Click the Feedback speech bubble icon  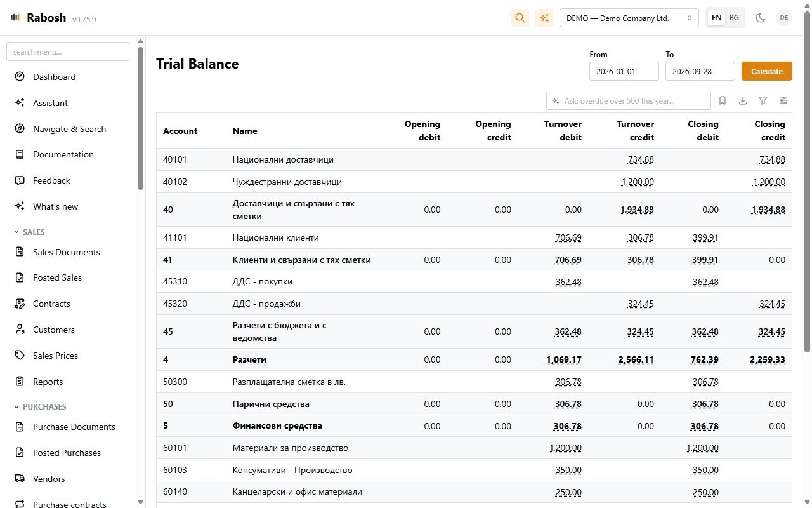click(20, 180)
